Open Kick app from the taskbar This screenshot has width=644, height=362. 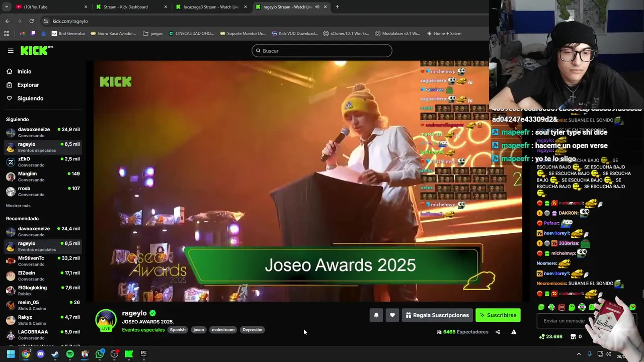[129, 354]
